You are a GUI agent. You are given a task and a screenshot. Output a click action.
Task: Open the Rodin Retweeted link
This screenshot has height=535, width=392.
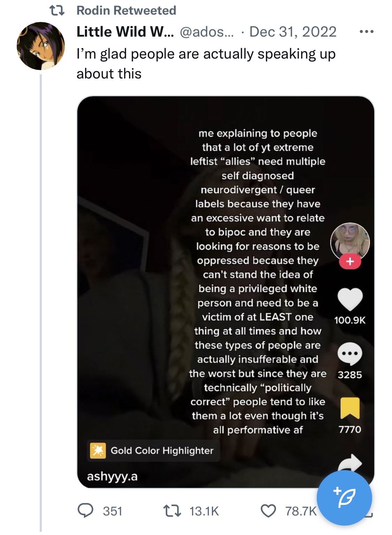[x=126, y=11]
